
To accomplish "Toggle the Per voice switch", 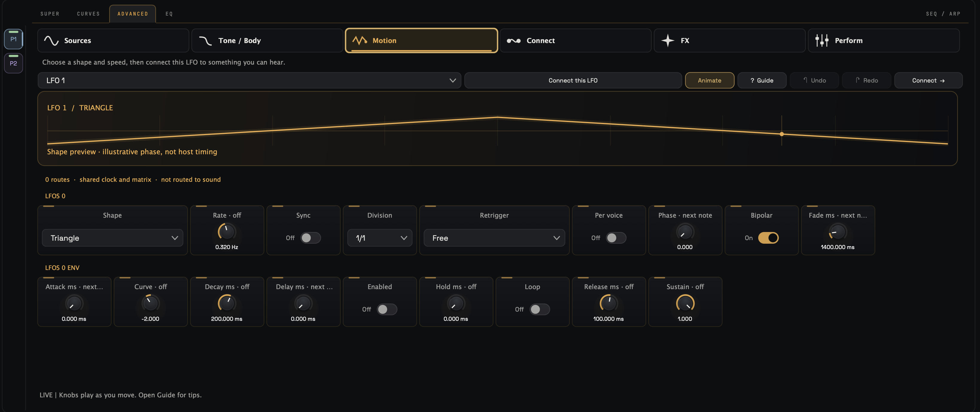I will pos(616,238).
